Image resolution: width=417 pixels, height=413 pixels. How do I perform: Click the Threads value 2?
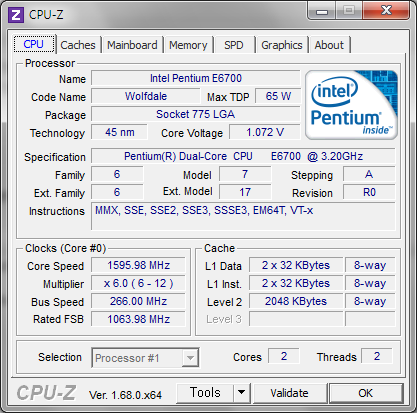tap(377, 356)
